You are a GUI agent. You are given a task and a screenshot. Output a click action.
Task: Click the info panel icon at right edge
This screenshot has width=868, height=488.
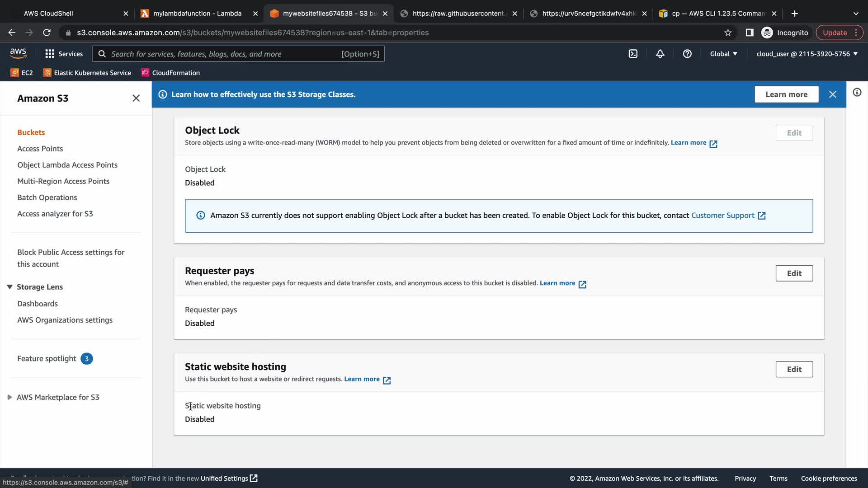(857, 93)
